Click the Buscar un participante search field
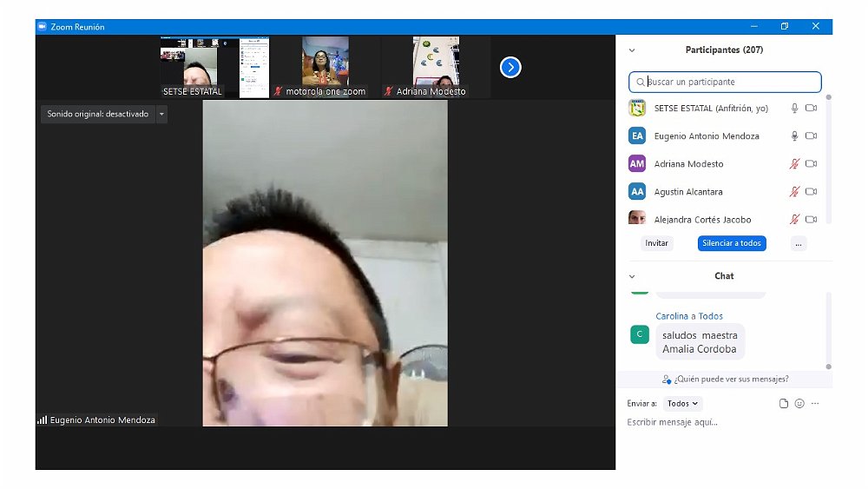This screenshot has width=868, height=489. pos(725,82)
